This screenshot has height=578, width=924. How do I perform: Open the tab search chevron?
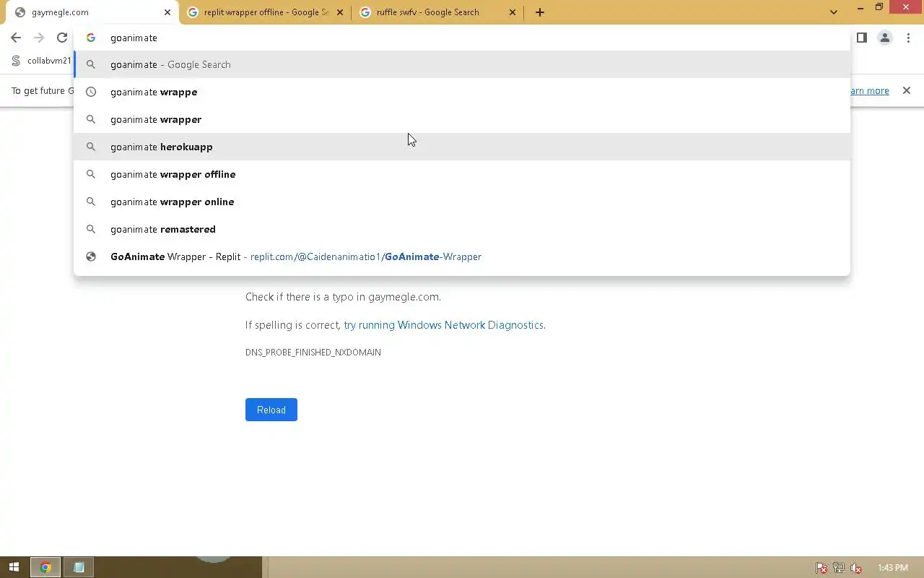[834, 12]
